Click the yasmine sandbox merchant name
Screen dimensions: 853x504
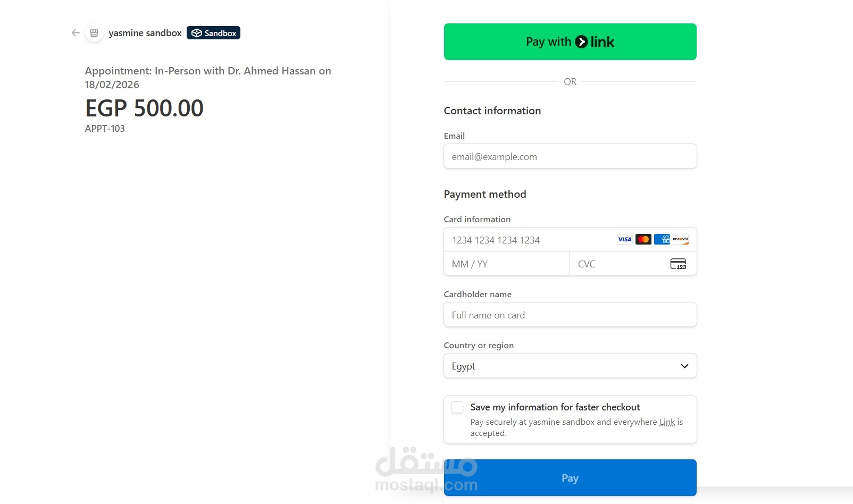145,33
